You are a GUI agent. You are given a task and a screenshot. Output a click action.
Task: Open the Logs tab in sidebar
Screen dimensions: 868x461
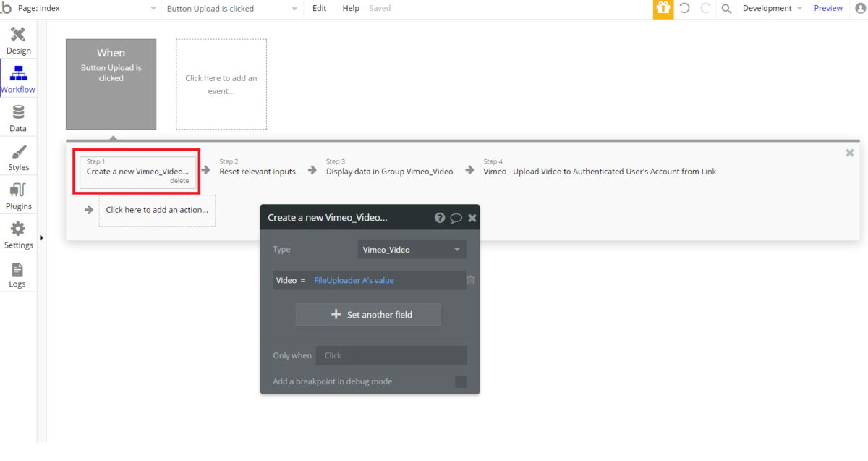pos(18,274)
